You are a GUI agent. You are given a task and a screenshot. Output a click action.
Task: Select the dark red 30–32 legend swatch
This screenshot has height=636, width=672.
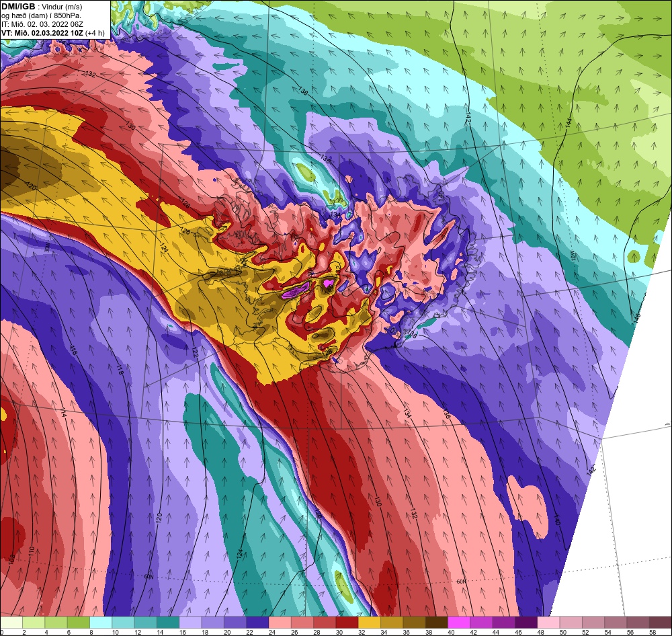click(x=347, y=623)
